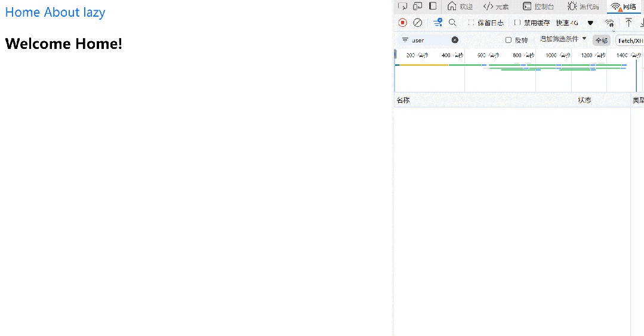Click the Welcome Home! heading
Screen dimensions: 644x336
click(x=64, y=44)
